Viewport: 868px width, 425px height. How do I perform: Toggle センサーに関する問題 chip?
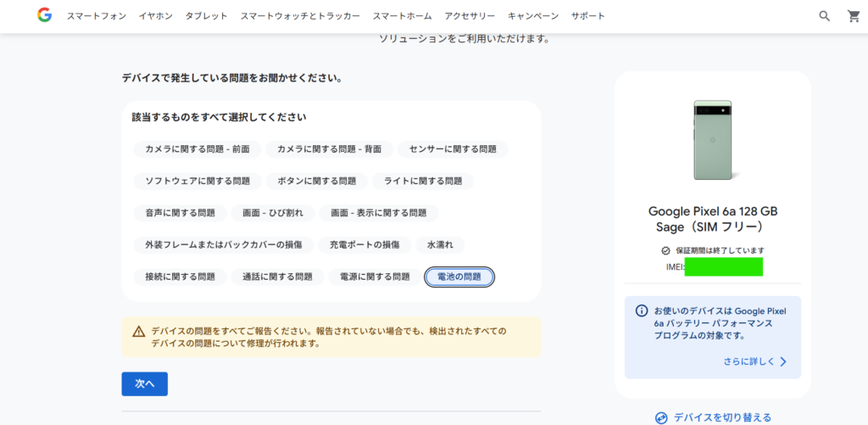pos(453,149)
